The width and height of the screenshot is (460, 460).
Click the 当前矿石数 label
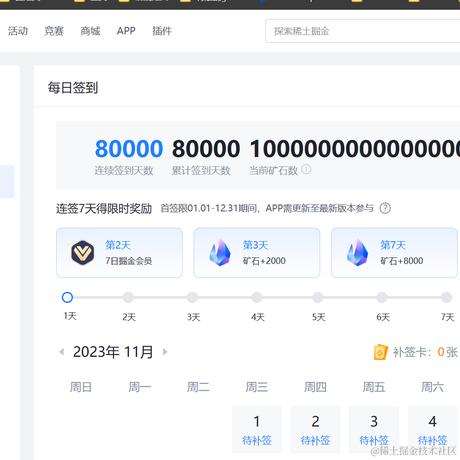273,171
